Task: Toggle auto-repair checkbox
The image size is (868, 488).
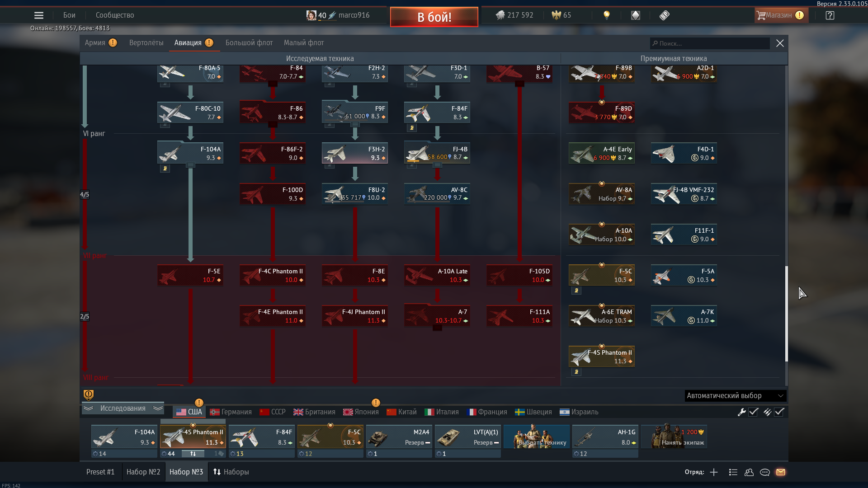Action: pos(754,412)
